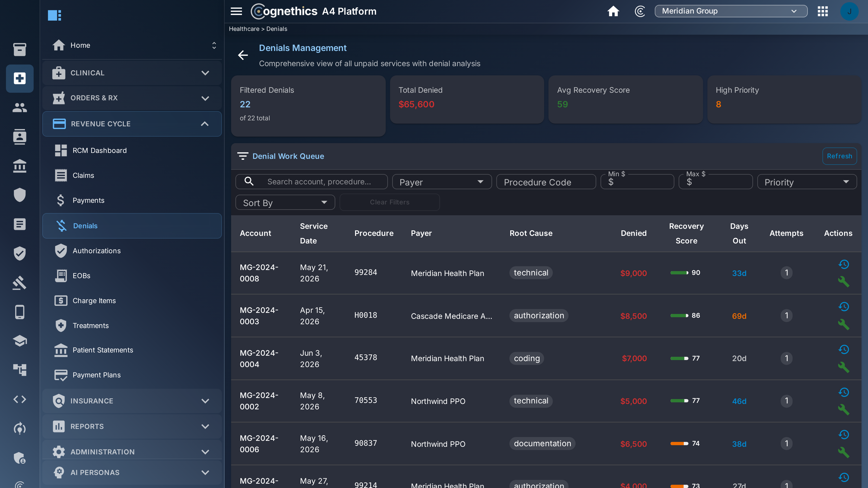Click the Healthcare breadcrumb link
This screenshot has width=868, height=488.
[244, 29]
